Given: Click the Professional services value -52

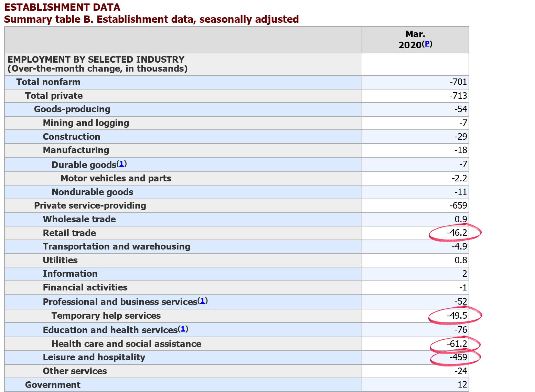Looking at the screenshot, I should (x=461, y=301).
